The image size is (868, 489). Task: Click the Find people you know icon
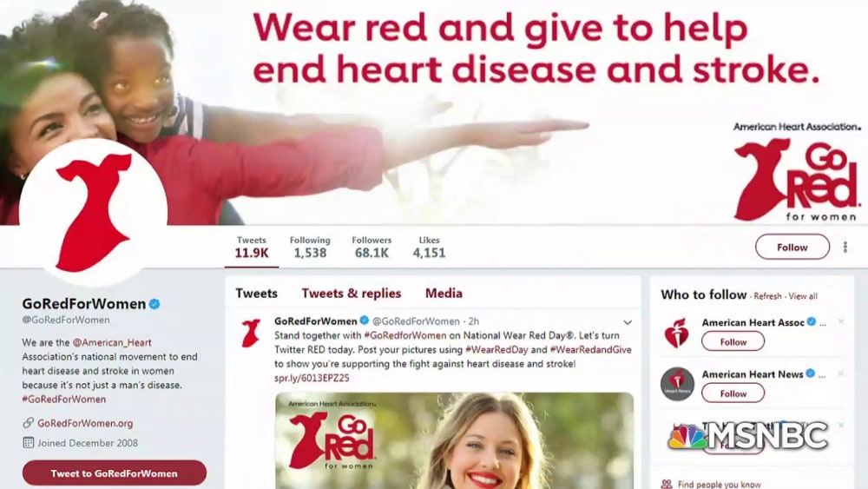(x=667, y=484)
